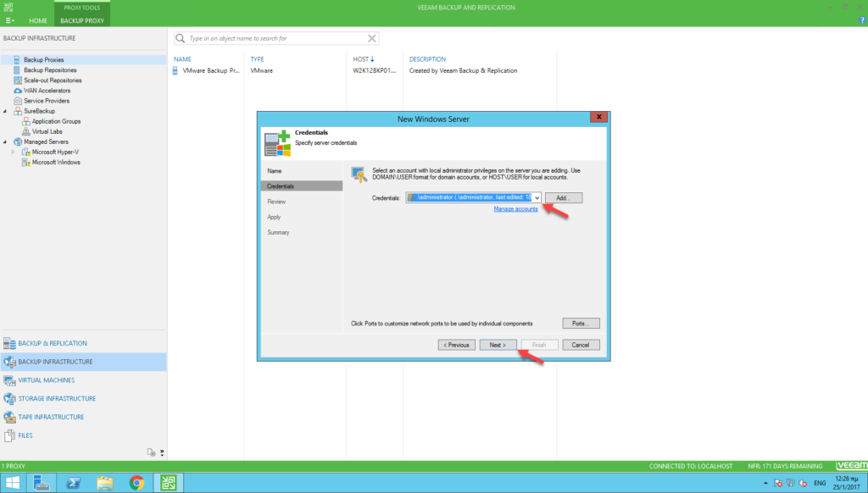Open the Backup Infrastructure view
The height and width of the screenshot is (493, 868).
(84, 362)
